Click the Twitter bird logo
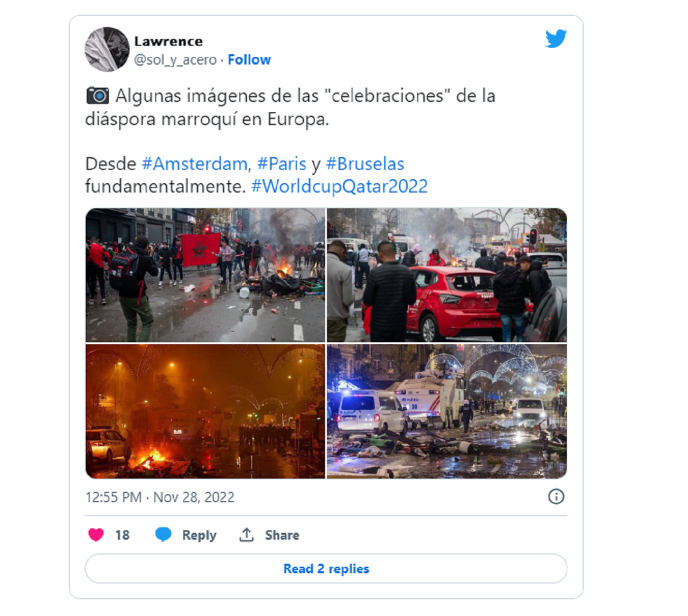This screenshot has width=688, height=616. tap(556, 39)
